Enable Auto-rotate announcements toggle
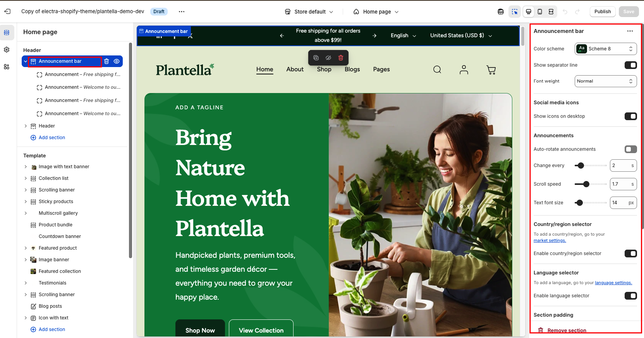Image resolution: width=644 pixels, height=338 pixels. tap(630, 149)
